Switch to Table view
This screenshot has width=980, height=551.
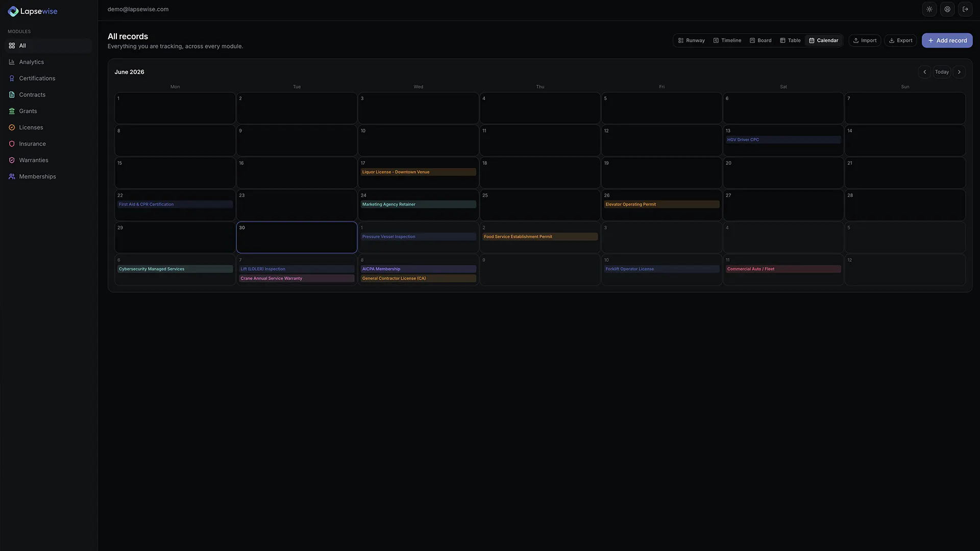(x=790, y=40)
